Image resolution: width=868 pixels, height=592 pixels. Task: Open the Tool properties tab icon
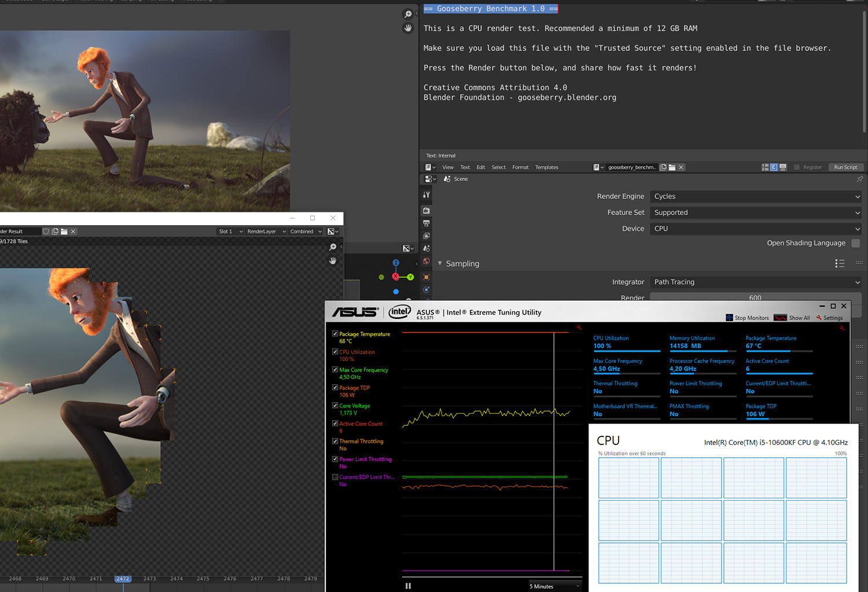coord(426,195)
